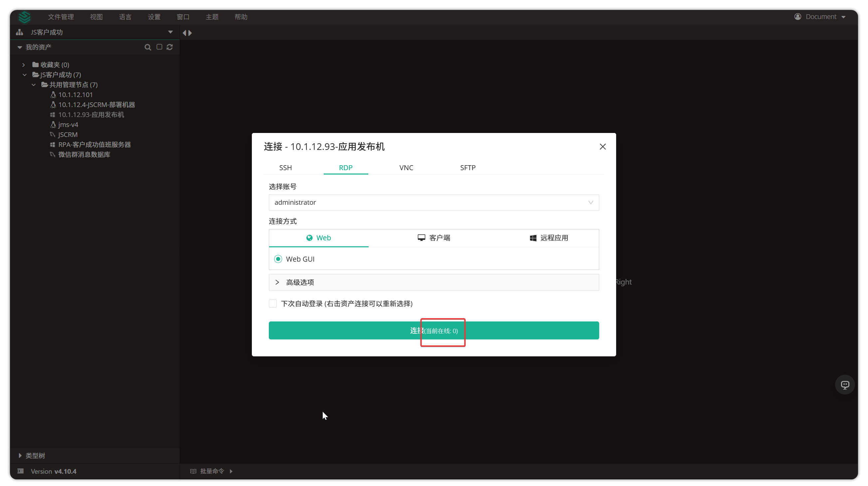Select the Web GUI radio option
The image size is (868, 486).
(x=278, y=259)
